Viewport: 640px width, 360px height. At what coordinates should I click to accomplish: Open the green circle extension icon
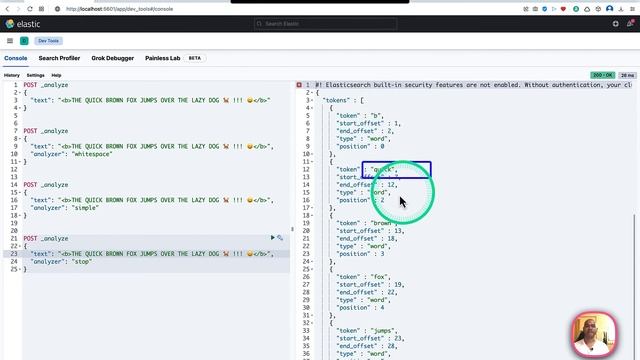pos(576,9)
